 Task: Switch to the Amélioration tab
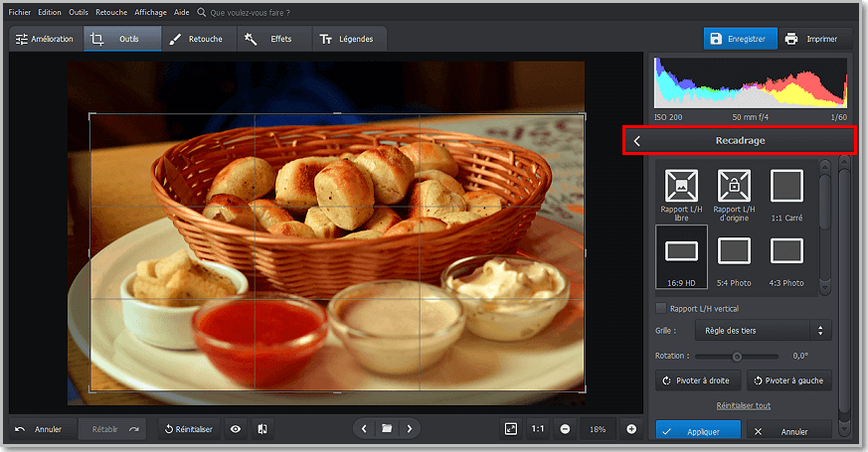45,39
